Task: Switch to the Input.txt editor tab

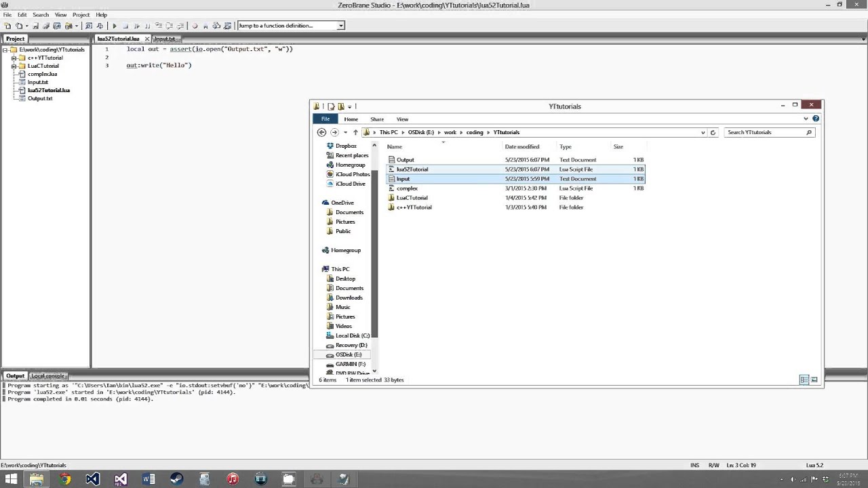Action: click(x=165, y=39)
